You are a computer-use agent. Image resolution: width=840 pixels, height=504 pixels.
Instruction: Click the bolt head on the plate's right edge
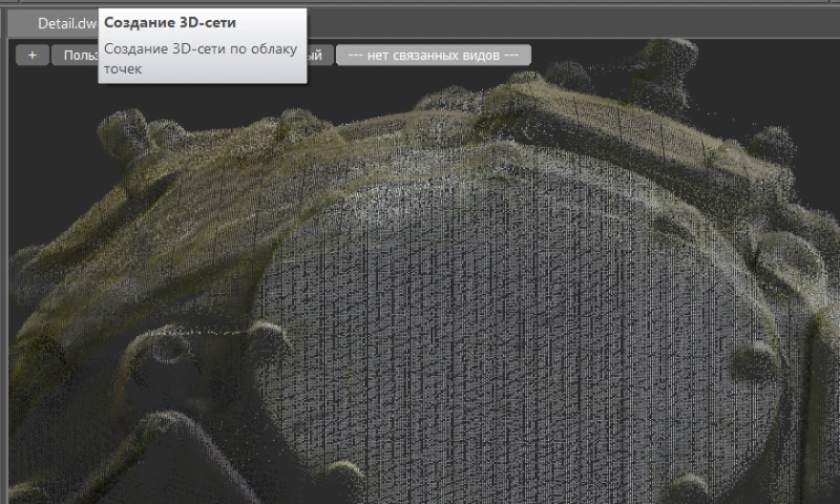point(754,361)
